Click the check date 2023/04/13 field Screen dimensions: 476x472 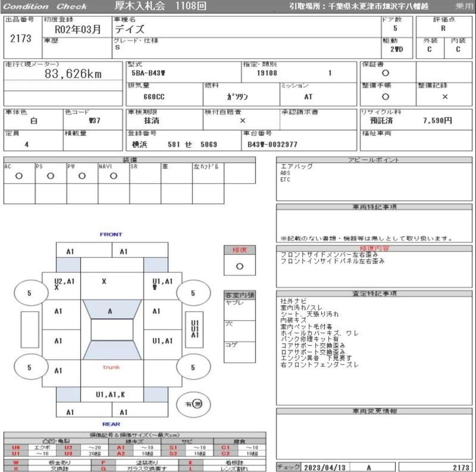325,468
